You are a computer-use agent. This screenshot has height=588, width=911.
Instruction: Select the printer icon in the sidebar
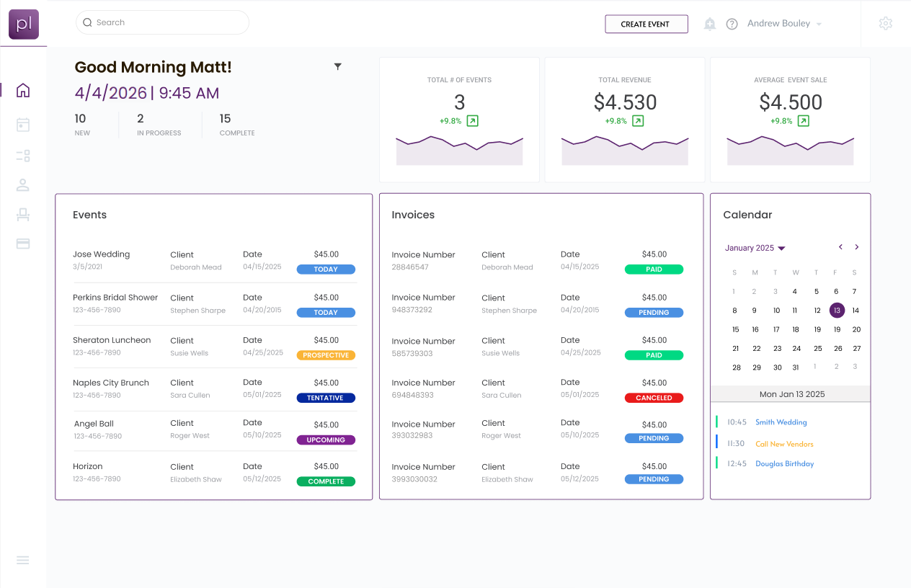[x=23, y=214]
